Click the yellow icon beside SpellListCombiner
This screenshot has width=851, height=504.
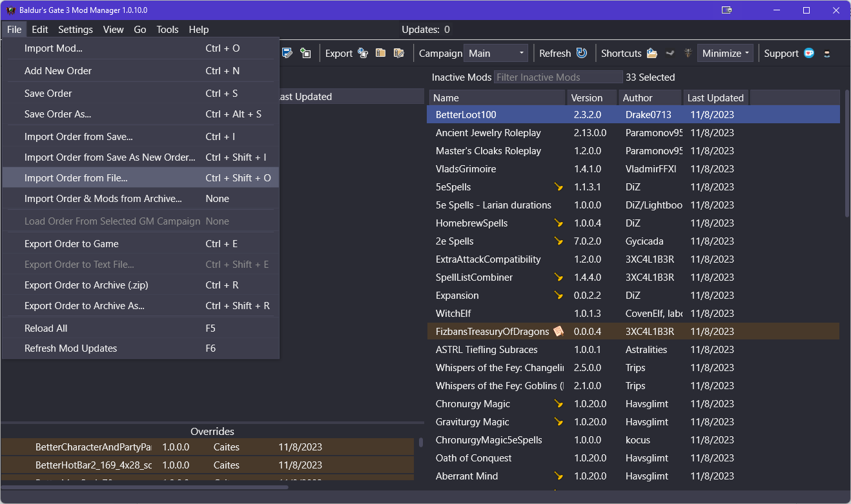(x=559, y=277)
